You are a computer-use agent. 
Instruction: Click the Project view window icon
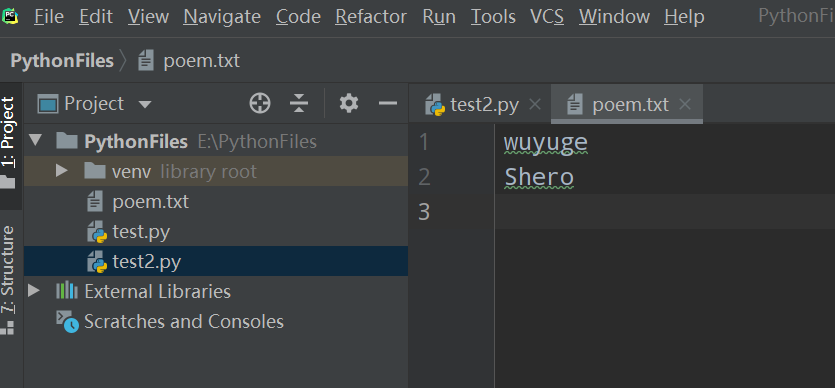click(x=47, y=104)
